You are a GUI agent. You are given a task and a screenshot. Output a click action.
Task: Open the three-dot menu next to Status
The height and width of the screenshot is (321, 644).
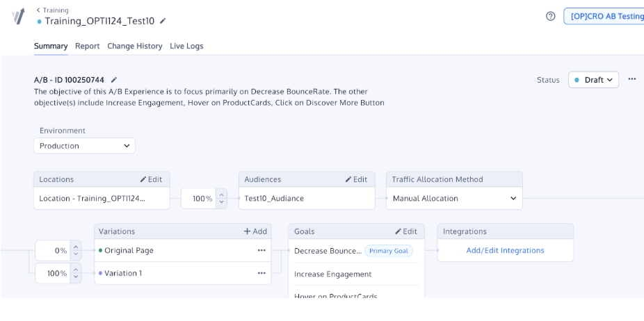pos(631,79)
